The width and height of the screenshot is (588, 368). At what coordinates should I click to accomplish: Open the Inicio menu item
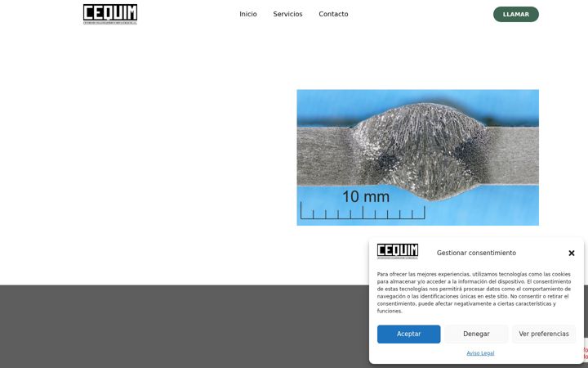(248, 14)
